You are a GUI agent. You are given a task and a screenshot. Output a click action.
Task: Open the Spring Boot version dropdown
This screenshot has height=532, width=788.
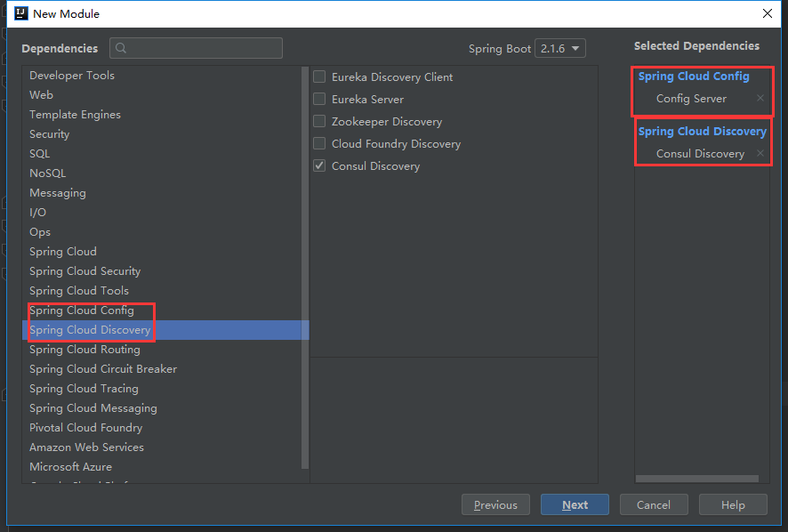click(559, 48)
